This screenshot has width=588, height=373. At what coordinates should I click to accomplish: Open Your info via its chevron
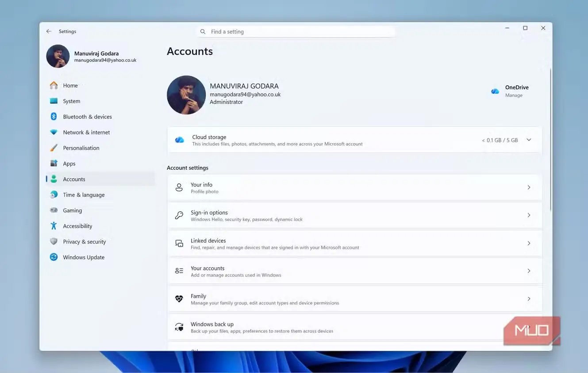coord(529,187)
